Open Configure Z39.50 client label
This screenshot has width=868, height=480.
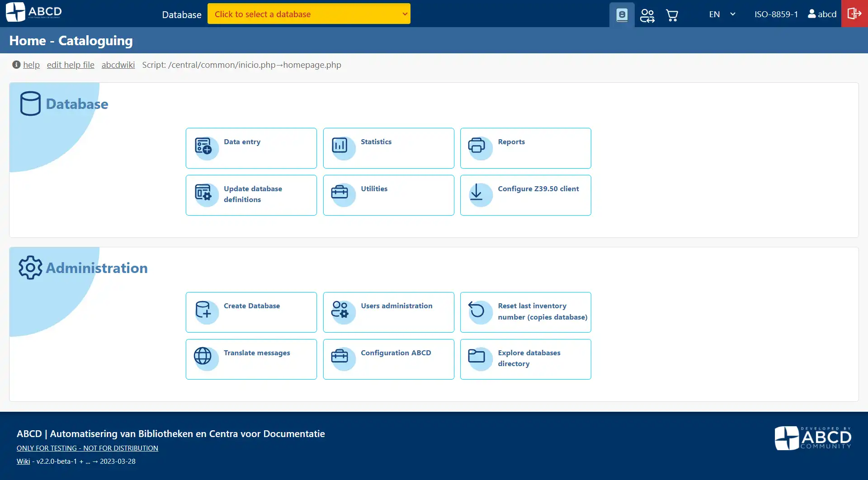coord(538,189)
